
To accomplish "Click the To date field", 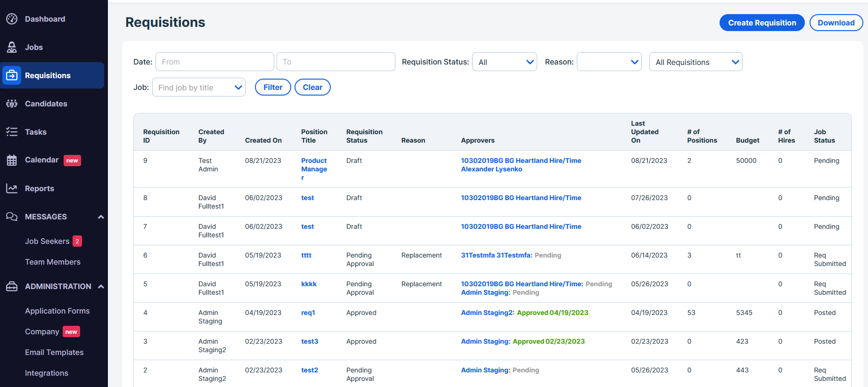I will click(x=336, y=62).
